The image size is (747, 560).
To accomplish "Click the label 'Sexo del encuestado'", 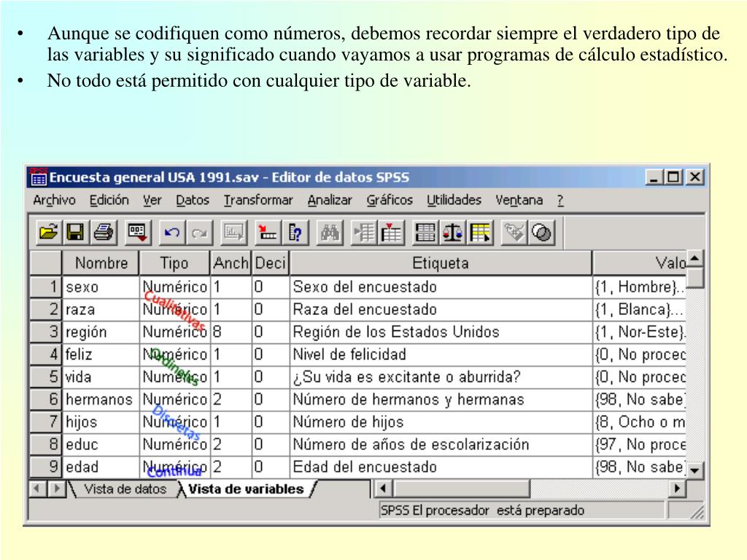I will click(365, 287).
